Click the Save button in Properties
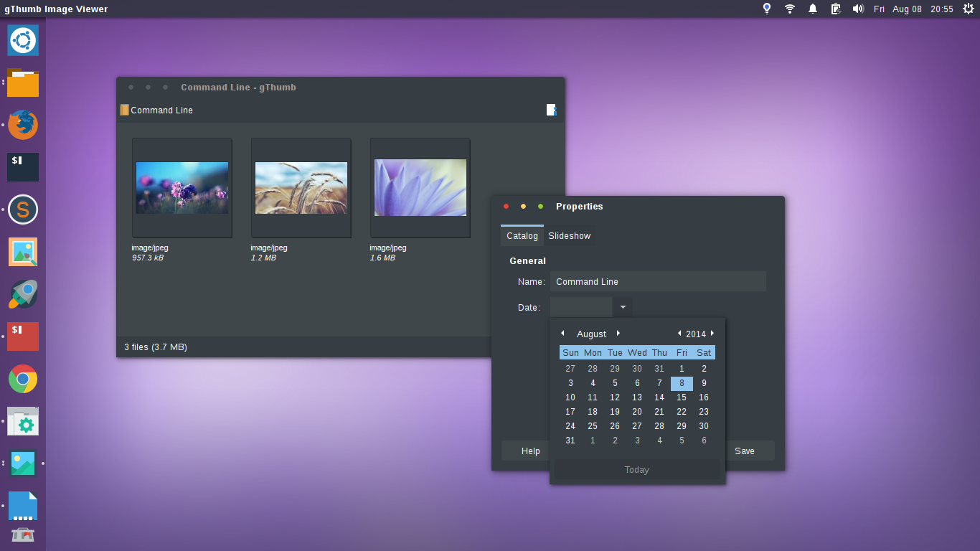The width and height of the screenshot is (980, 551). coord(745,451)
